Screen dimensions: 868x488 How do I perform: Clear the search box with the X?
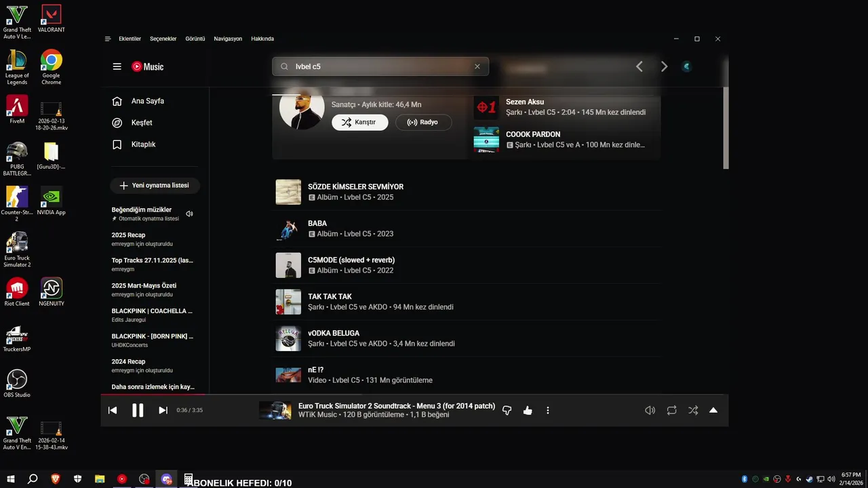[477, 66]
